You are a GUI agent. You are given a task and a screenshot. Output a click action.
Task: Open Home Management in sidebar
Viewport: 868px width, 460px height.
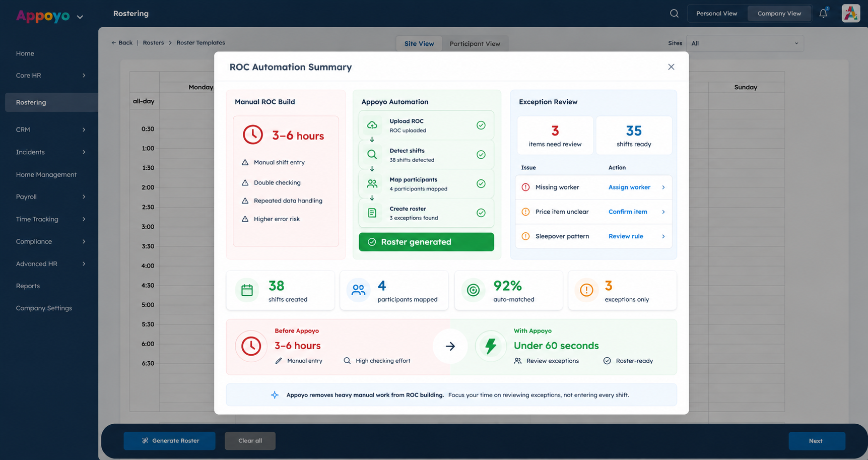46,175
